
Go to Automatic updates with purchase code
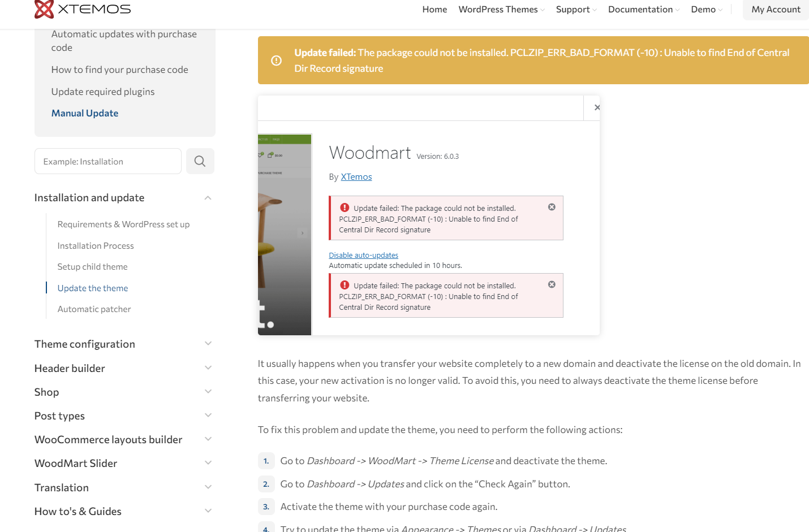pyautogui.click(x=124, y=41)
